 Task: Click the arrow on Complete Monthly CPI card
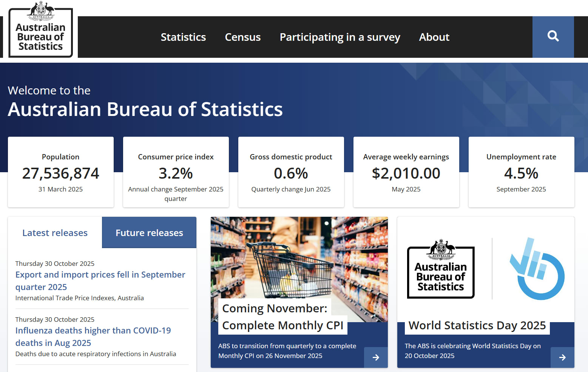(x=376, y=357)
